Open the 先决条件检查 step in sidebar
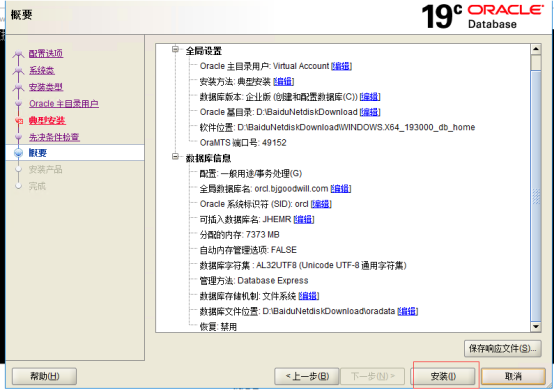This screenshot has height=390, width=554. 54,137
